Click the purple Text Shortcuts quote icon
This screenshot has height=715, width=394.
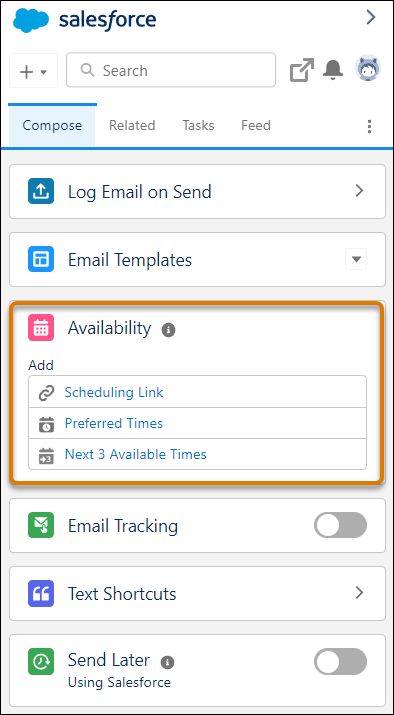(x=41, y=593)
